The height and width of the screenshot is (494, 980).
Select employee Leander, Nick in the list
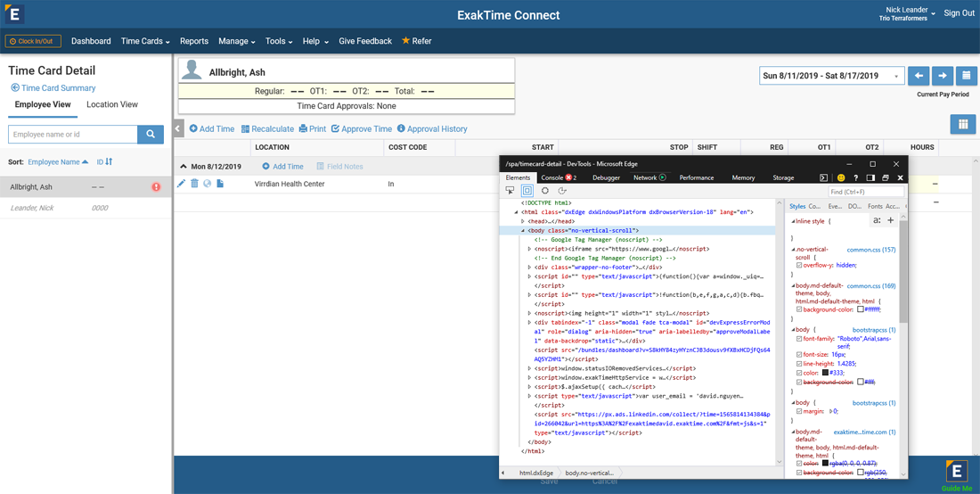[x=86, y=208]
